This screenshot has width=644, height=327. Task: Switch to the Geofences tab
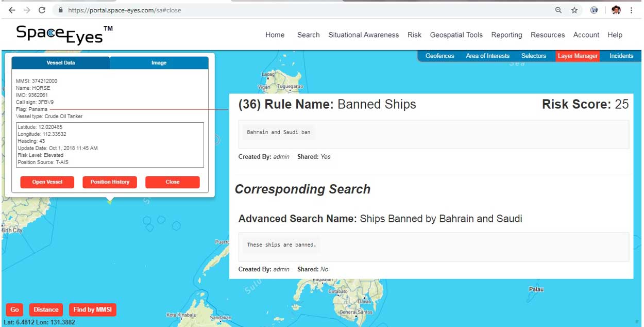tap(439, 56)
